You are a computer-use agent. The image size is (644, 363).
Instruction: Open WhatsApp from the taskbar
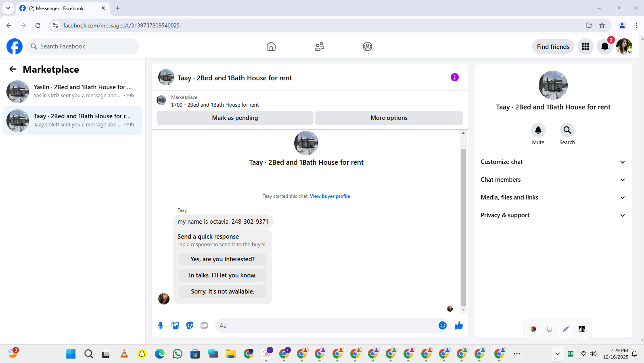click(178, 354)
